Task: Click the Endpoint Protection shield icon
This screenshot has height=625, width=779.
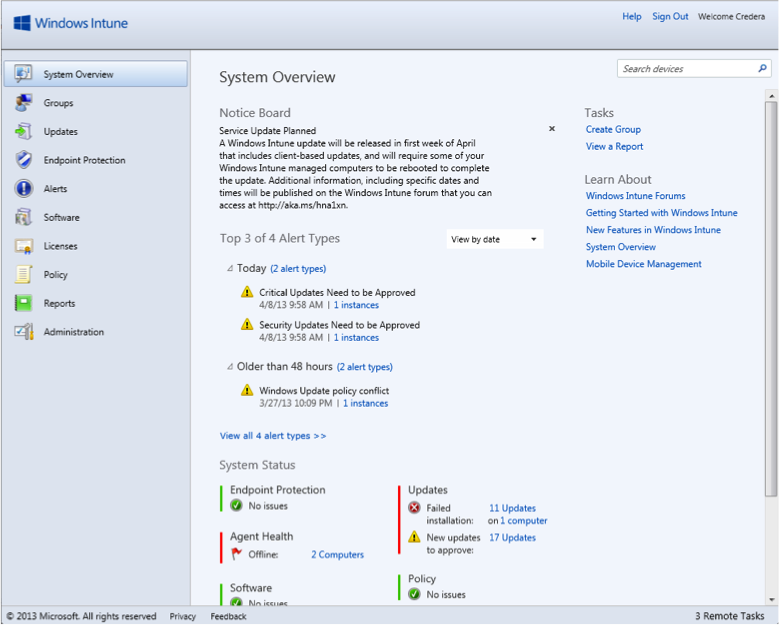Action: pyautogui.click(x=23, y=160)
